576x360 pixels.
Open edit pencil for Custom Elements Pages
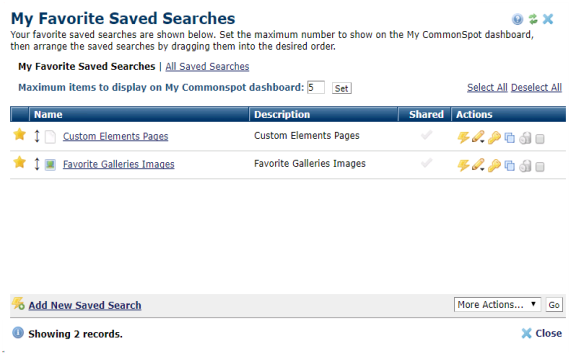pyautogui.click(x=478, y=137)
